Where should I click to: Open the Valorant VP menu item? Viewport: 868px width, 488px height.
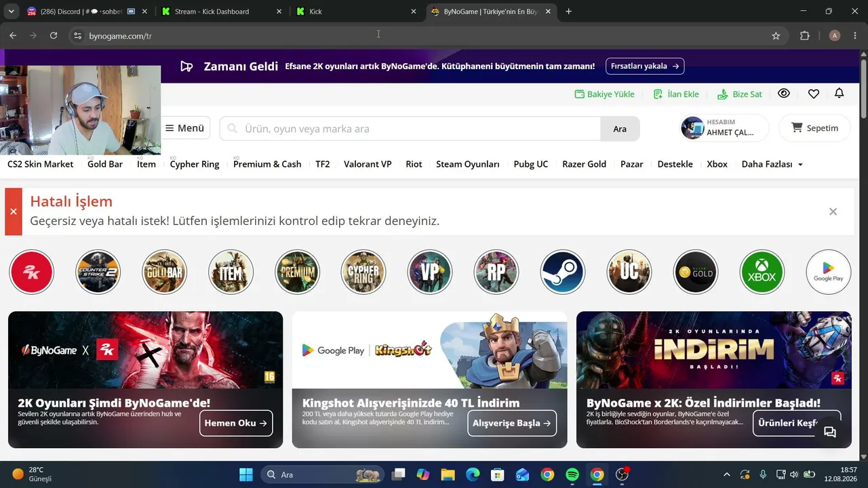coord(368,164)
